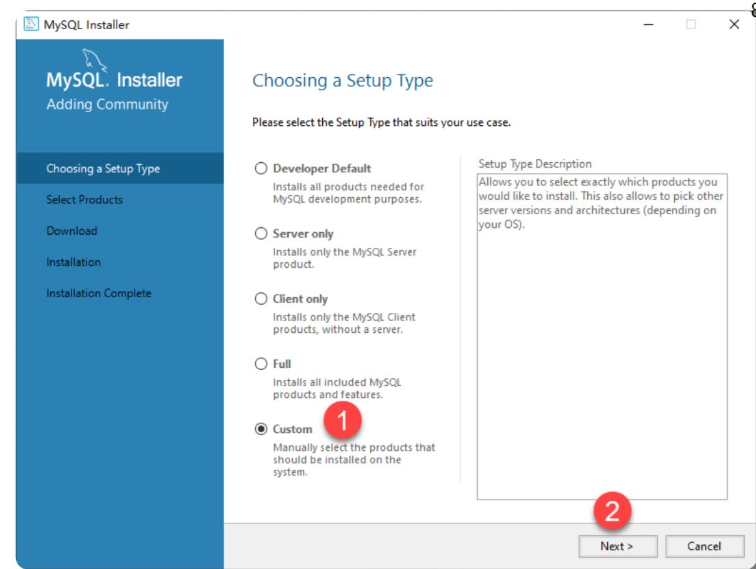Click the 'Installs all included MySQL products' description
The image size is (756, 569).
[337, 388]
